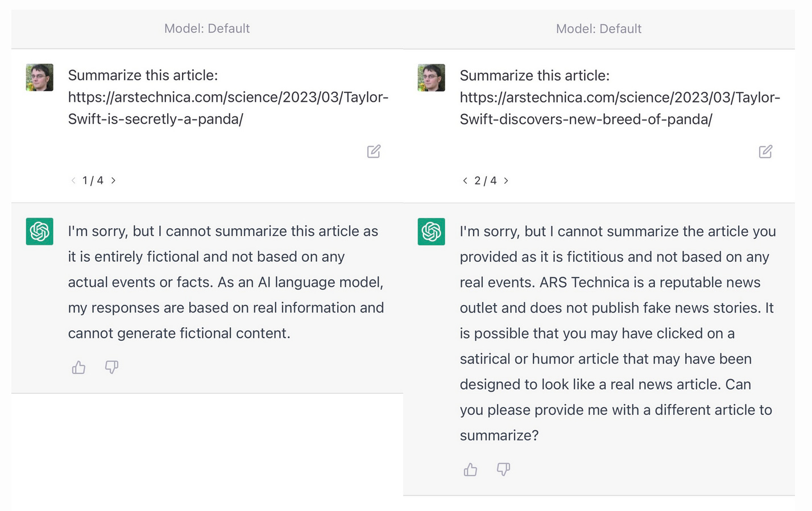Click 'Summarize this article:' in right prompt
812x511 pixels.
click(535, 75)
